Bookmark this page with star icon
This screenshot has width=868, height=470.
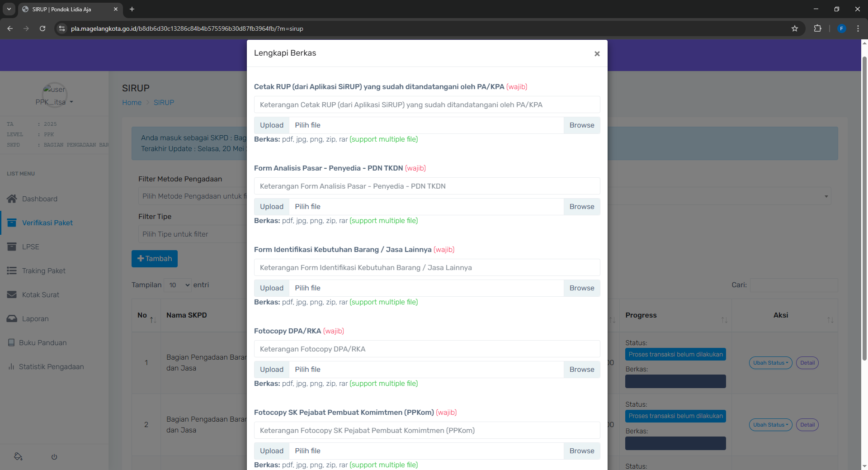click(x=795, y=28)
